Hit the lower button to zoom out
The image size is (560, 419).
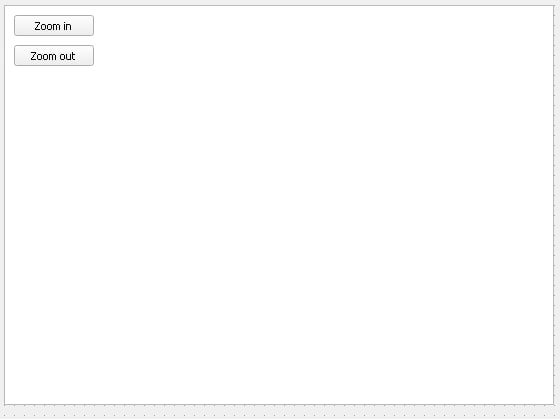point(54,56)
